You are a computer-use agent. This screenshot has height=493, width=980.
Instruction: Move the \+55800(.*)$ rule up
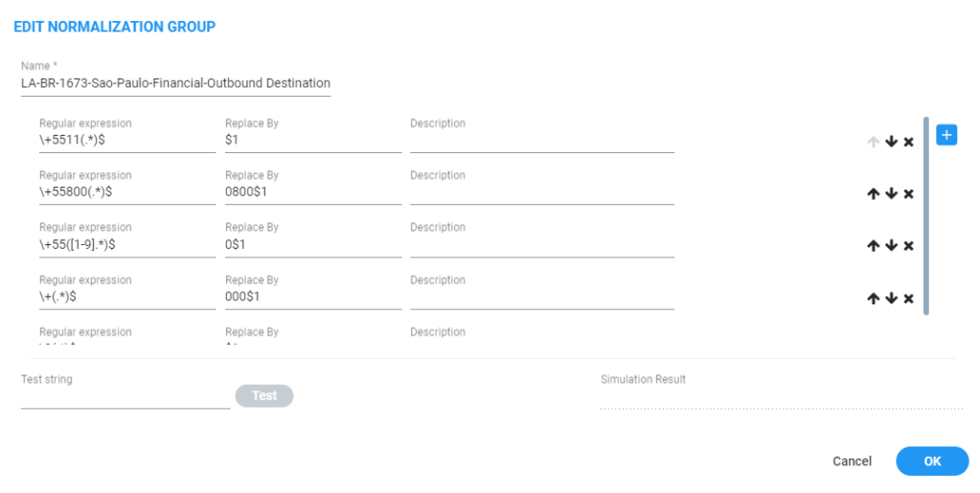click(873, 193)
